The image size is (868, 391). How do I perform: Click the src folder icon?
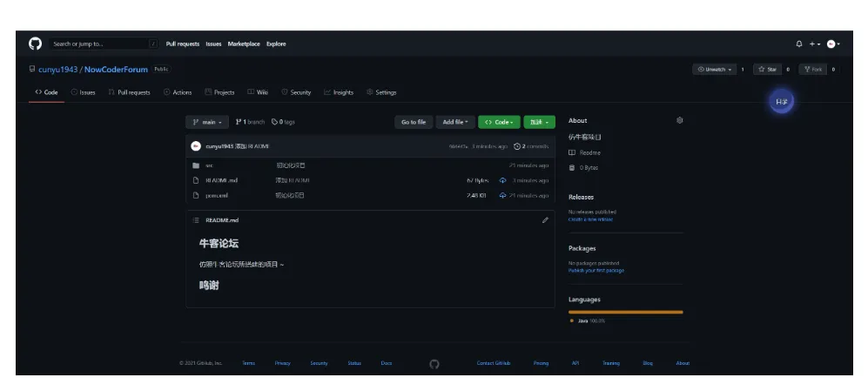(x=195, y=165)
